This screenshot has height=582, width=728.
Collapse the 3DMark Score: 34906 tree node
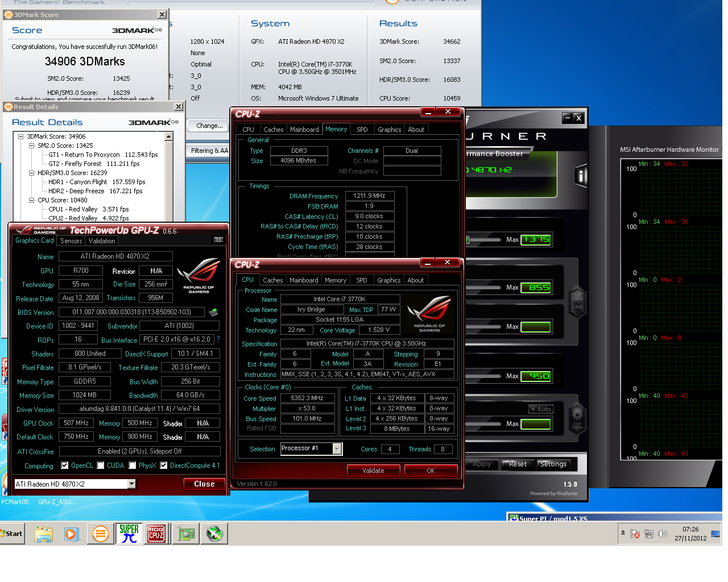click(x=21, y=136)
